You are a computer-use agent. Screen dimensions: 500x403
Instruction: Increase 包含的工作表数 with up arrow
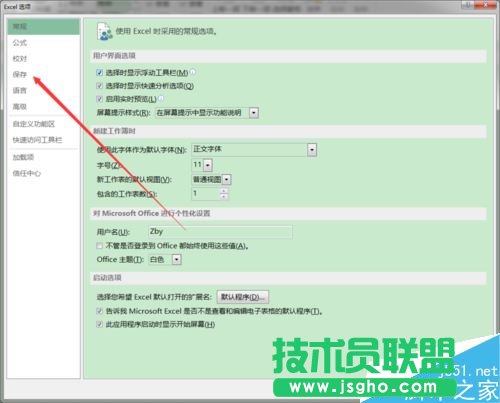coord(224,191)
